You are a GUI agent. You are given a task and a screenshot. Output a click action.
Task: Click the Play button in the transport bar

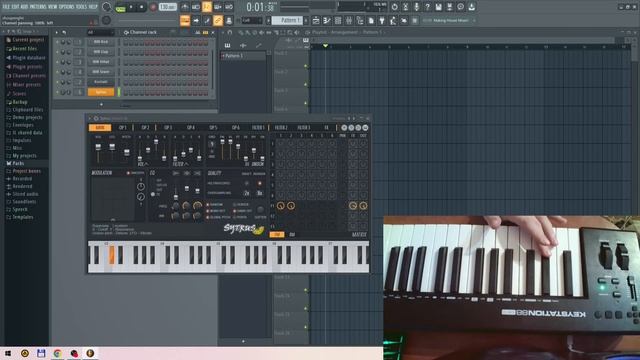(x=131, y=7)
